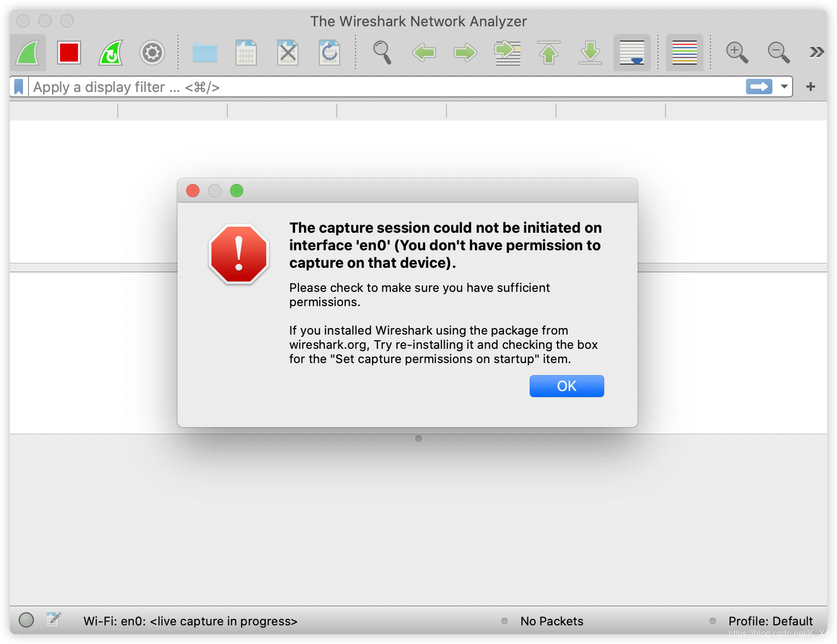
Task: Click the bold capture permission error heading
Action: pyautogui.click(x=445, y=245)
